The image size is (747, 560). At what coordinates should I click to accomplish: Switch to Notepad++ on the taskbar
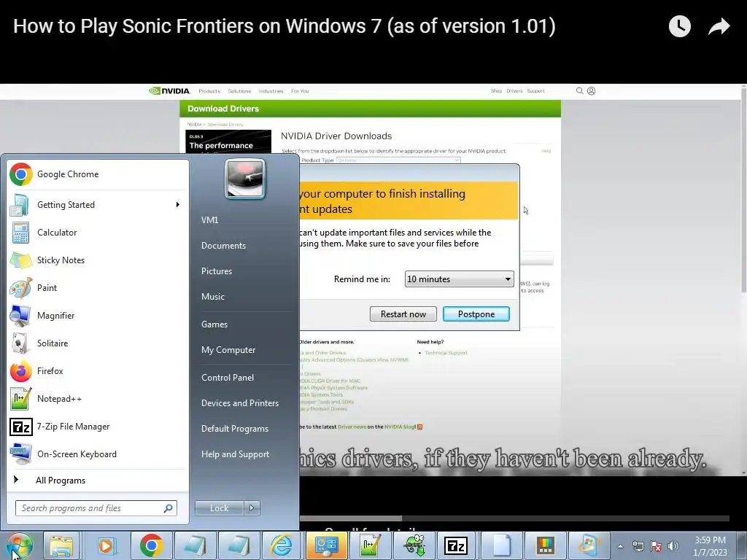369,545
